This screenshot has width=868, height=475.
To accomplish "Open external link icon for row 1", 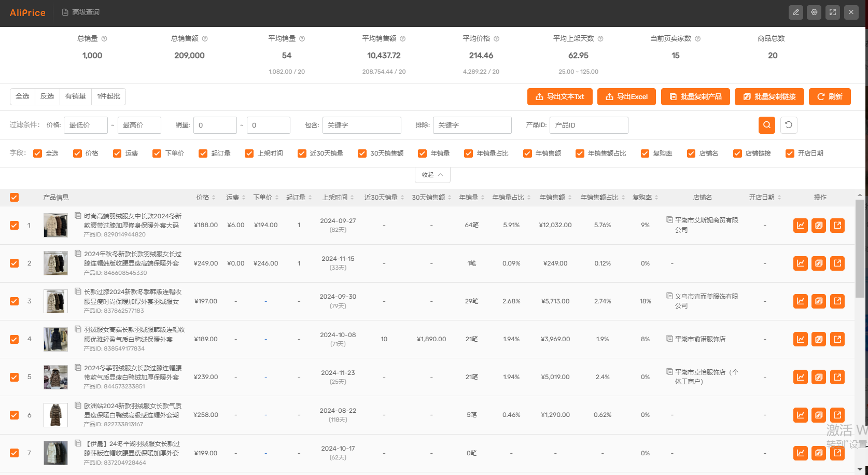I will pyautogui.click(x=837, y=225).
